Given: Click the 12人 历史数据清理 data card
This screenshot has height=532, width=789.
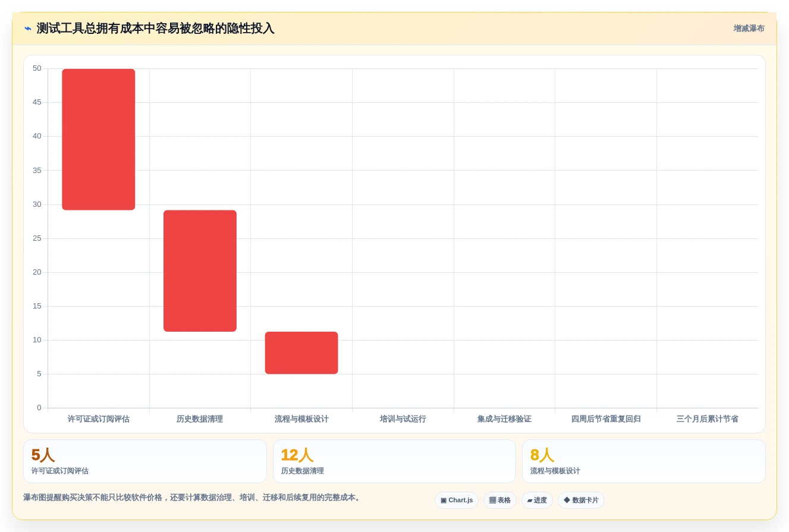Looking at the screenshot, I should 394,461.
